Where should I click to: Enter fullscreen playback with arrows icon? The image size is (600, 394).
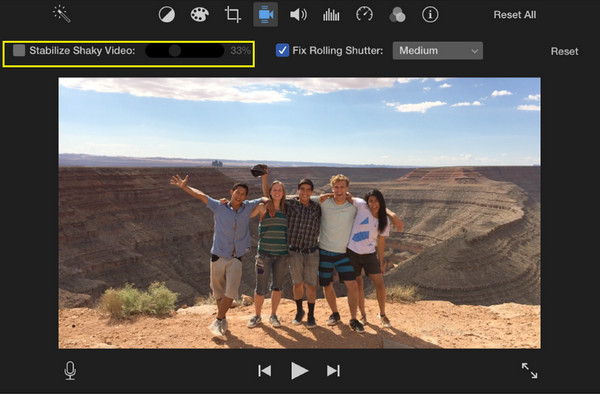(x=530, y=370)
